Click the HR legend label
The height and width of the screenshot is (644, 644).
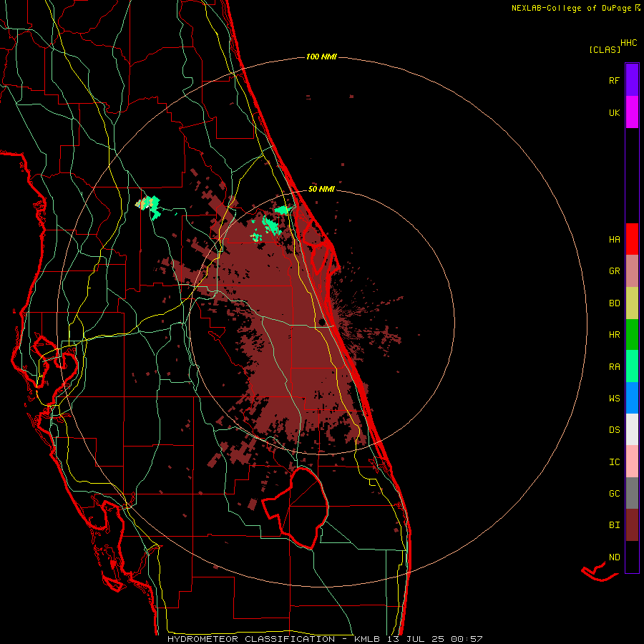click(x=614, y=335)
